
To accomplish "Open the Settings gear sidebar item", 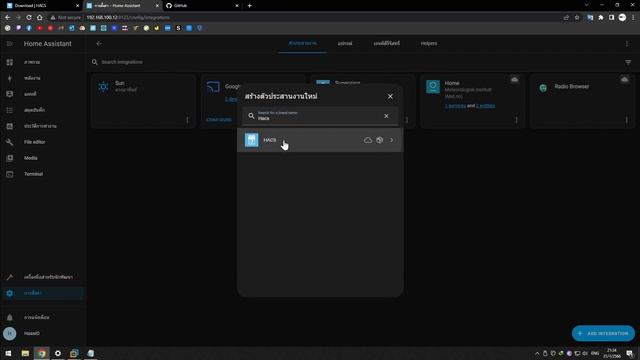I will pos(43,293).
